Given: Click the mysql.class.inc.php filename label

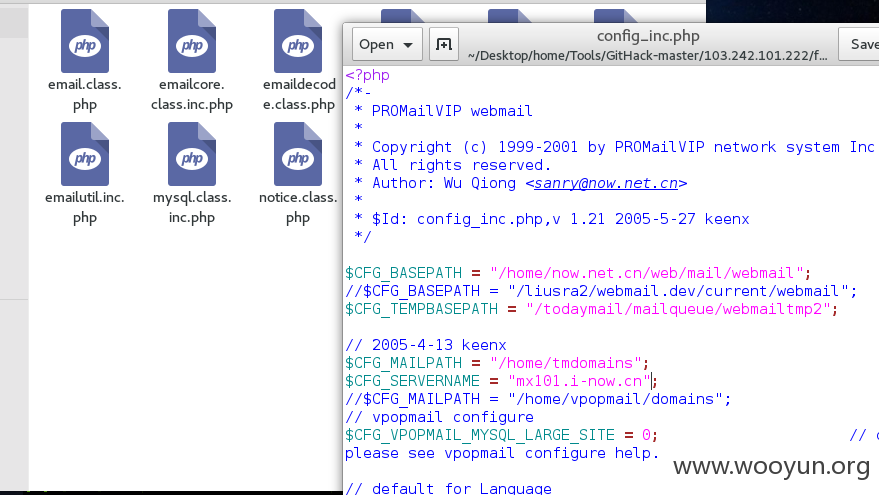Looking at the screenshot, I should (192, 207).
